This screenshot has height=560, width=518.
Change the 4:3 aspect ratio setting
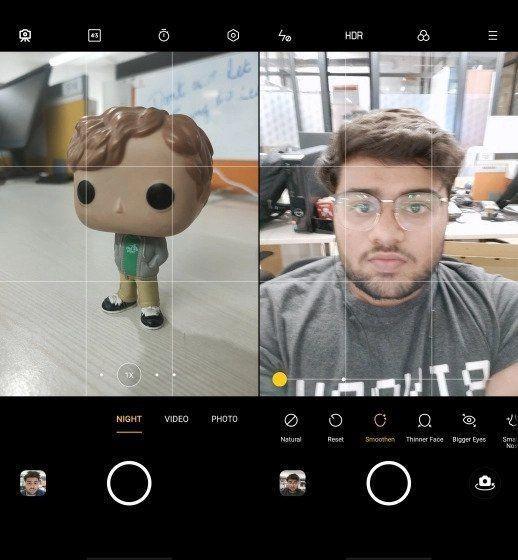click(x=94, y=35)
